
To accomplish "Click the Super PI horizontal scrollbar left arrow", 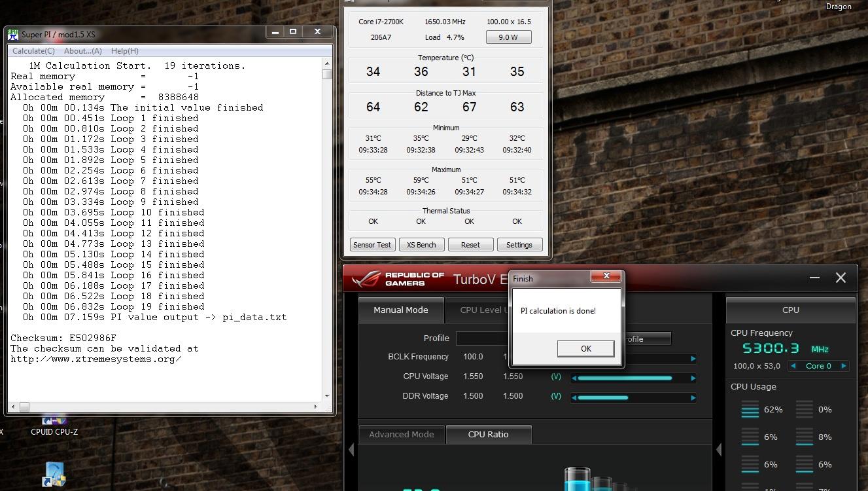I will point(13,407).
